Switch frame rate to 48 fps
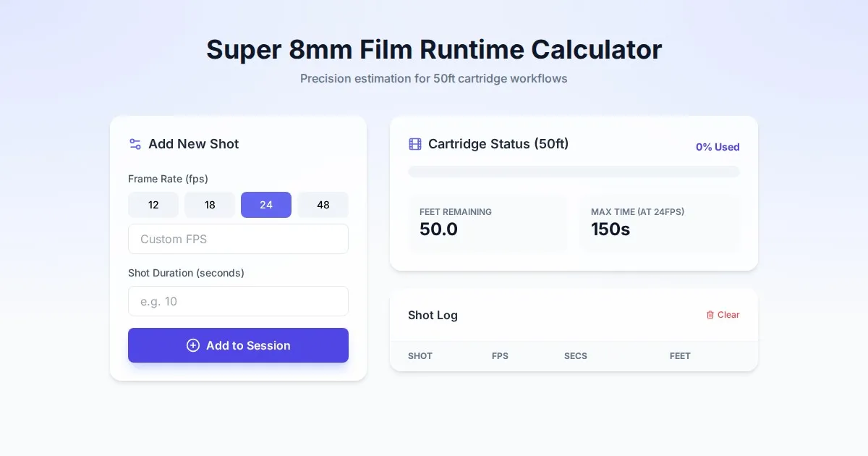This screenshot has height=456, width=868. [x=323, y=205]
